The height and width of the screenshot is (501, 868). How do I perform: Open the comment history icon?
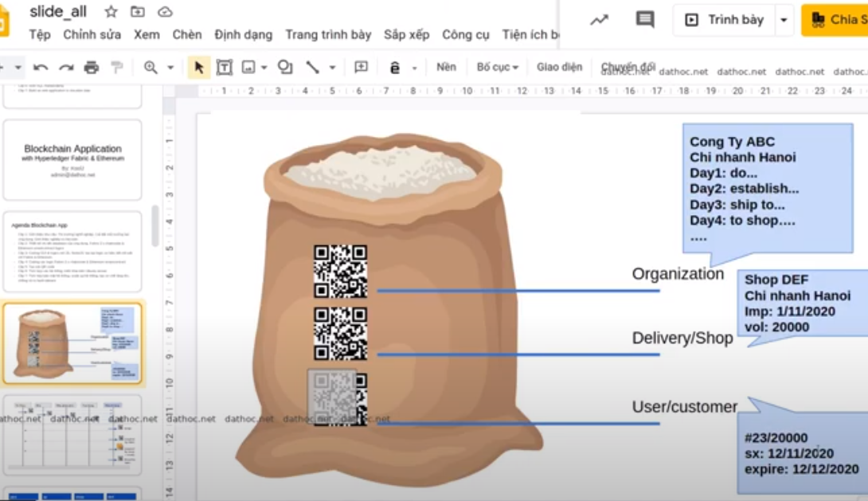click(x=645, y=19)
